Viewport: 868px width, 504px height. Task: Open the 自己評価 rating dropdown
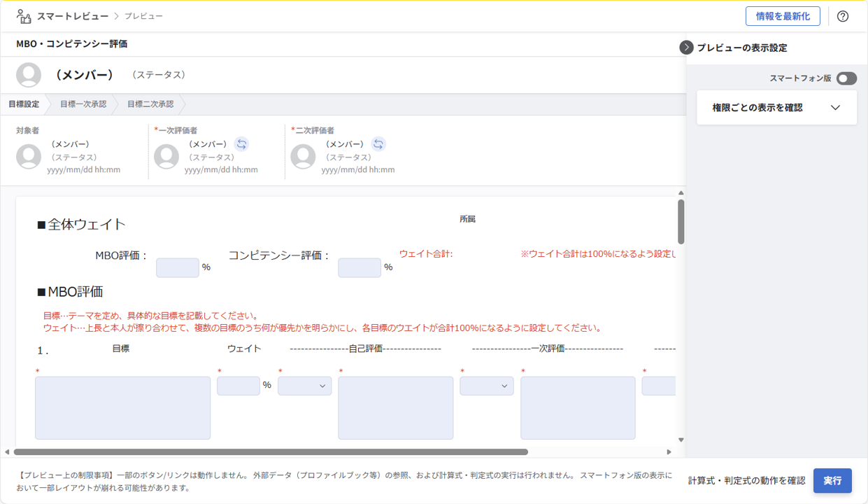[x=304, y=386]
